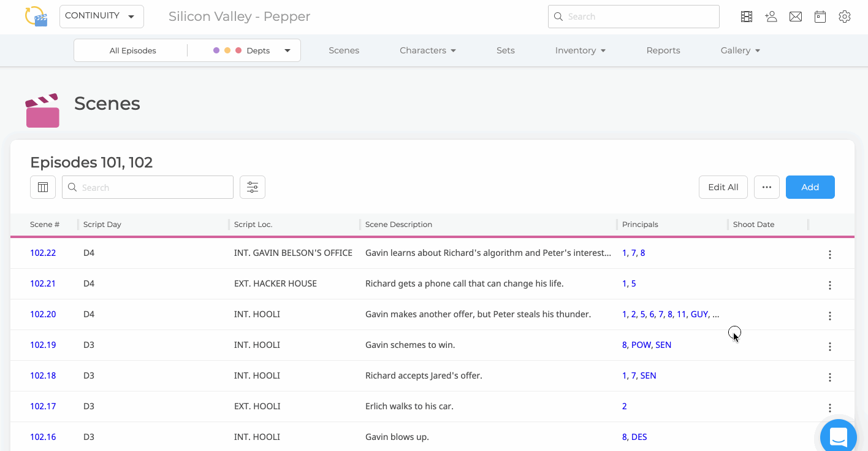This screenshot has width=868, height=451.
Task: Open the settings gear icon
Action: (845, 17)
